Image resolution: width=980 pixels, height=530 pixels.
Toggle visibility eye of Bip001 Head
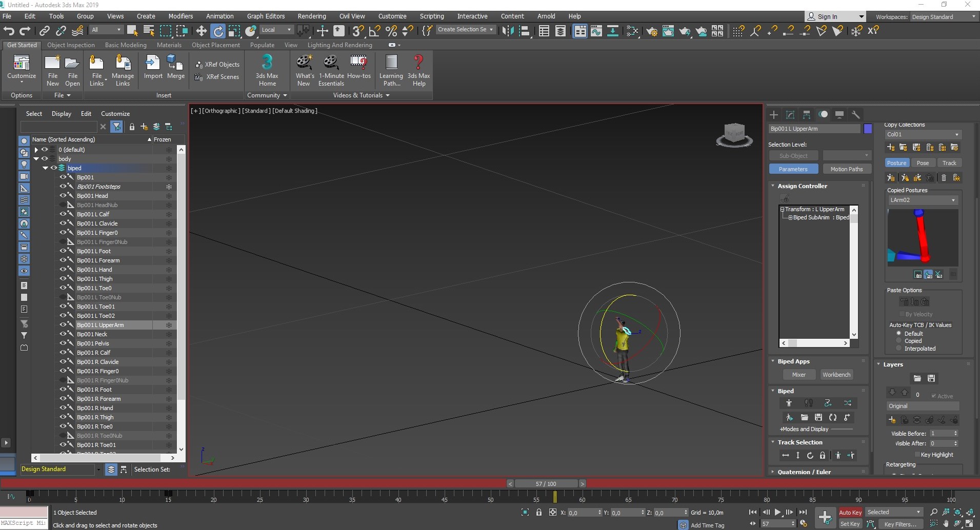63,195
